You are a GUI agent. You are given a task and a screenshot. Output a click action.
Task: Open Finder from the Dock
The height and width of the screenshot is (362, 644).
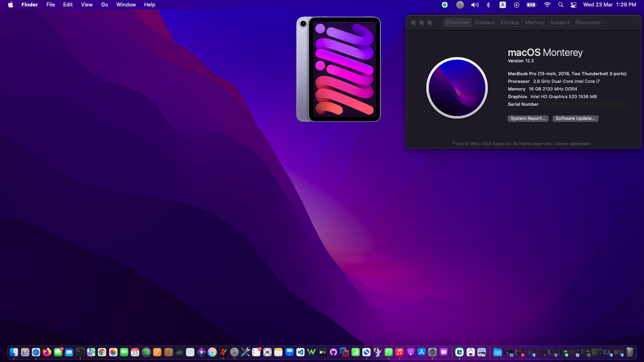pos(14,352)
